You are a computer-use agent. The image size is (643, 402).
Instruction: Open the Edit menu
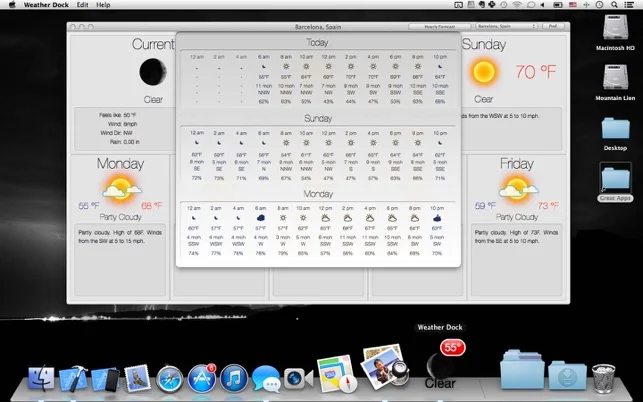pos(82,5)
